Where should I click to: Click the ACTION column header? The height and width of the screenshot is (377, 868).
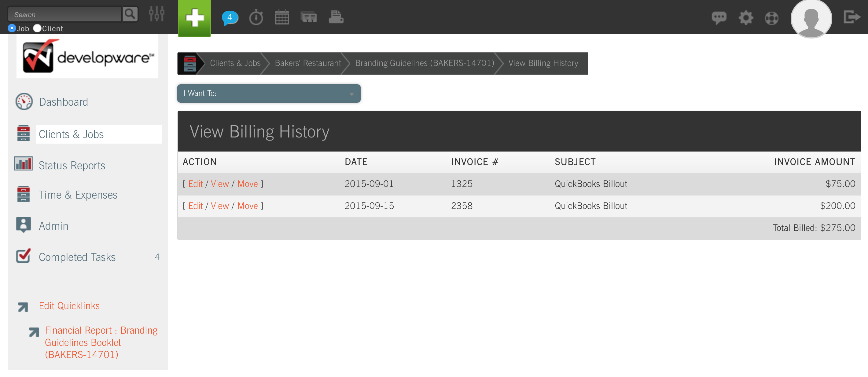click(200, 162)
